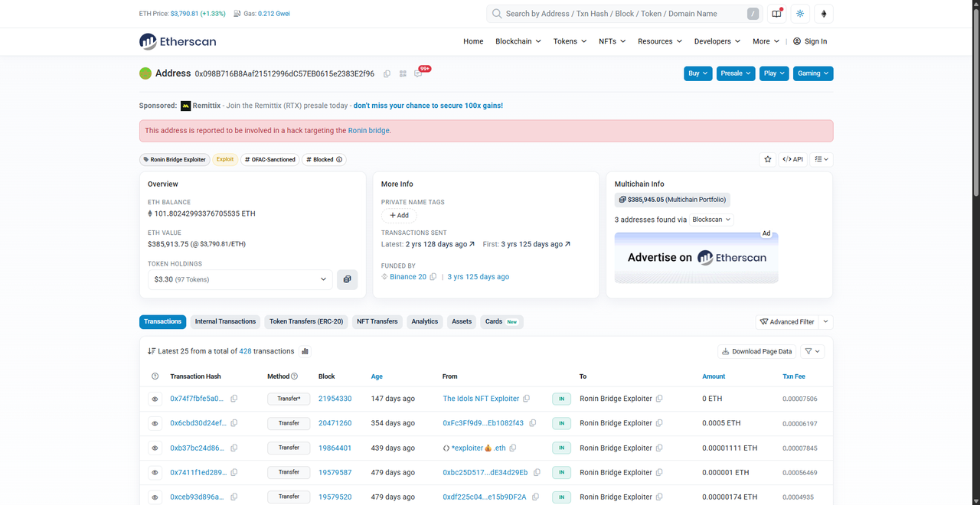This screenshot has height=505, width=980.
Task: Add address to watch list star
Action: (x=767, y=159)
